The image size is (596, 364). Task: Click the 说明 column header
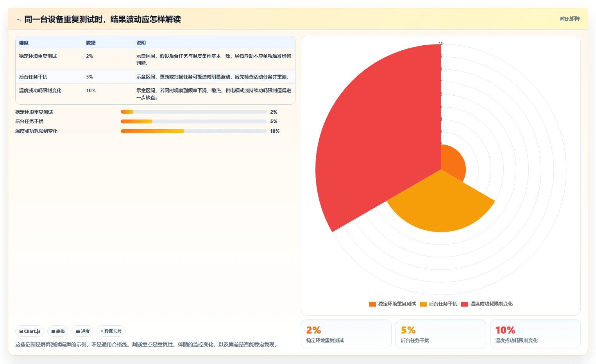pyautogui.click(x=141, y=43)
